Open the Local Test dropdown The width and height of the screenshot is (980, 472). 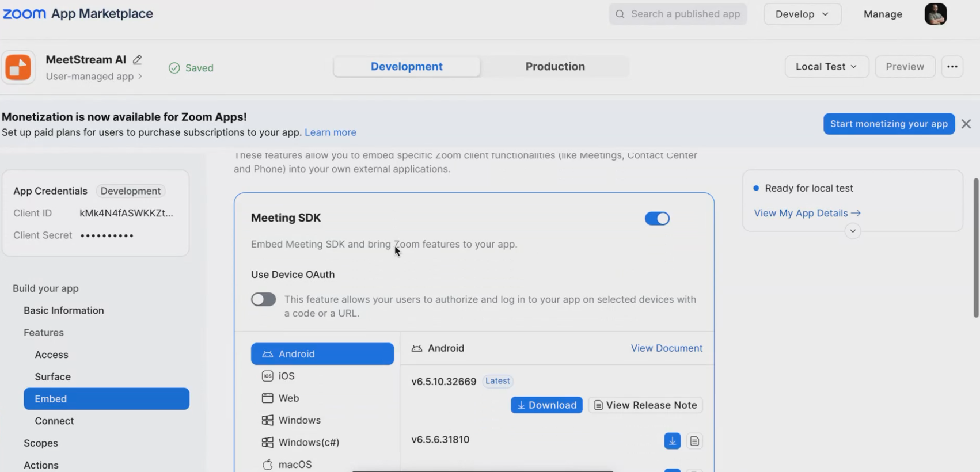[826, 67]
